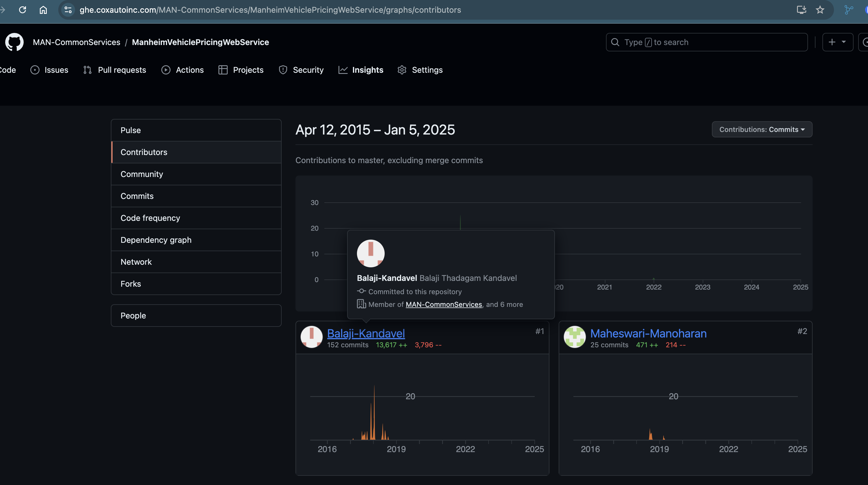Open the ManheimVehiclePricingWebService repository link
This screenshot has height=485, width=868.
[201, 42]
